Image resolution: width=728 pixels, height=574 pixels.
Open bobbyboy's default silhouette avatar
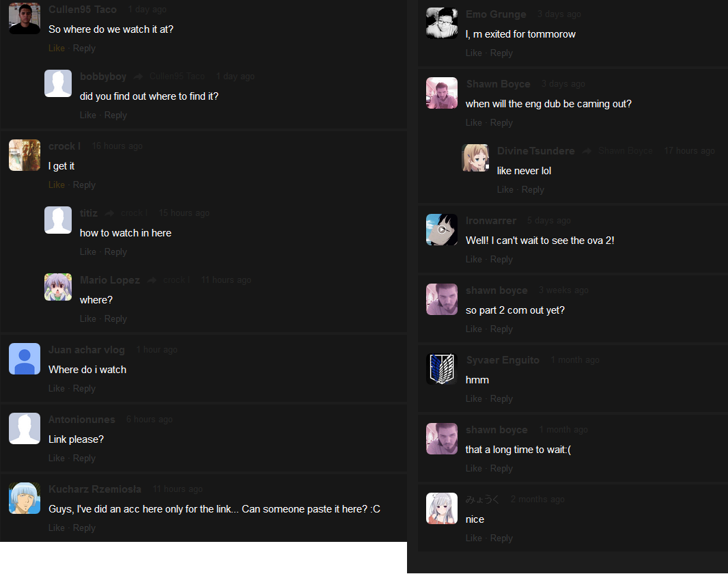pos(58,83)
